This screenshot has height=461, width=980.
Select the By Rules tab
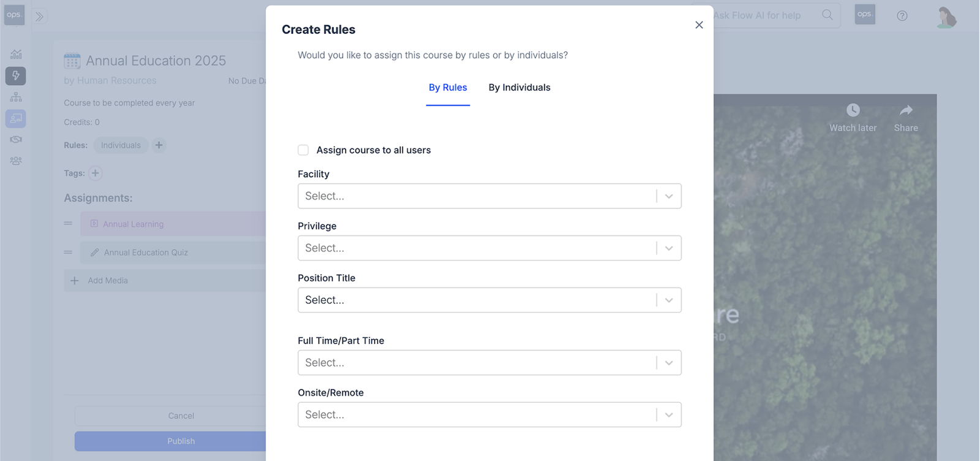448,88
